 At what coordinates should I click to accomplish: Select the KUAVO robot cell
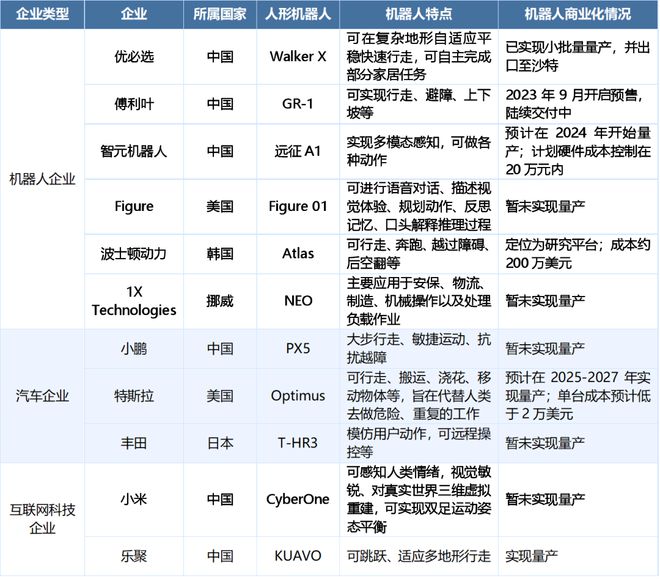tap(298, 556)
